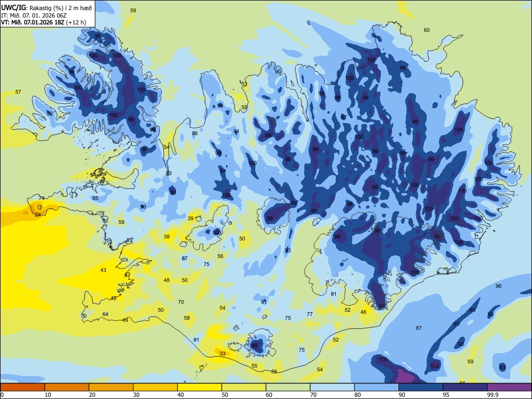Click the light blue 70–80 legend swatch
The width and height of the screenshot is (532, 399).
[x=332, y=387]
